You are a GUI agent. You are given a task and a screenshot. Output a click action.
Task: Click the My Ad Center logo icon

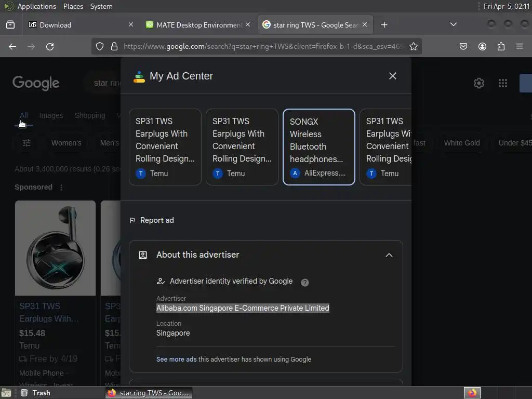[139, 77]
